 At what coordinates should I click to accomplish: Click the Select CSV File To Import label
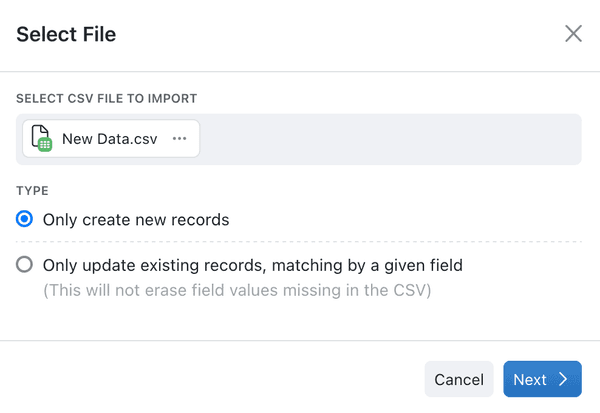point(106,99)
